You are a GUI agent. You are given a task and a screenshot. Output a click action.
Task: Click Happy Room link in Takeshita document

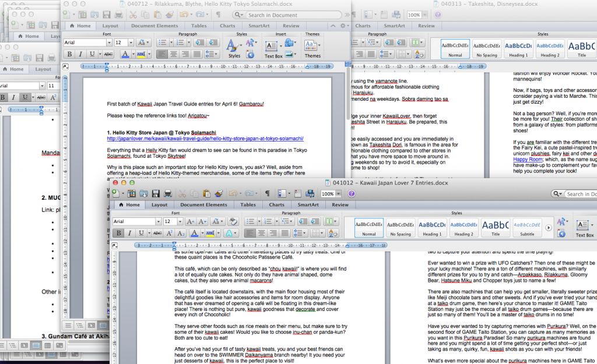tap(528, 160)
